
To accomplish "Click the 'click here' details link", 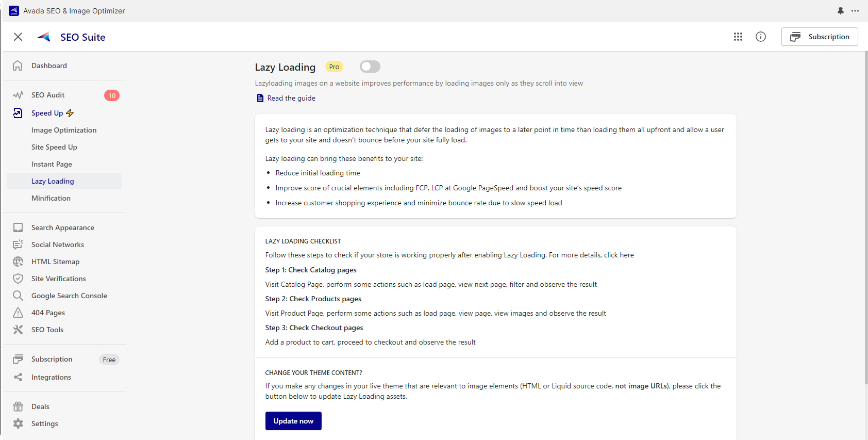I will point(619,255).
